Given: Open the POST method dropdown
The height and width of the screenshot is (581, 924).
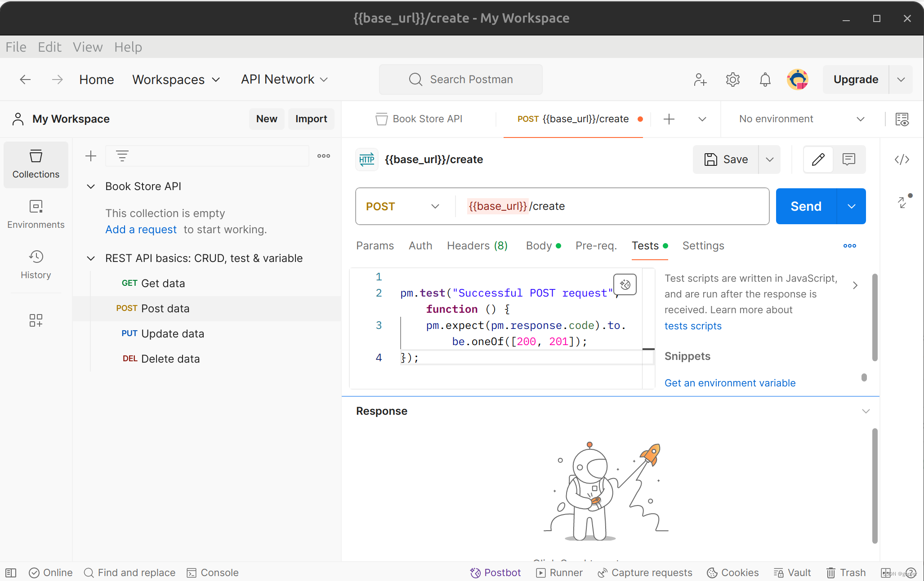Looking at the screenshot, I should click(x=403, y=206).
